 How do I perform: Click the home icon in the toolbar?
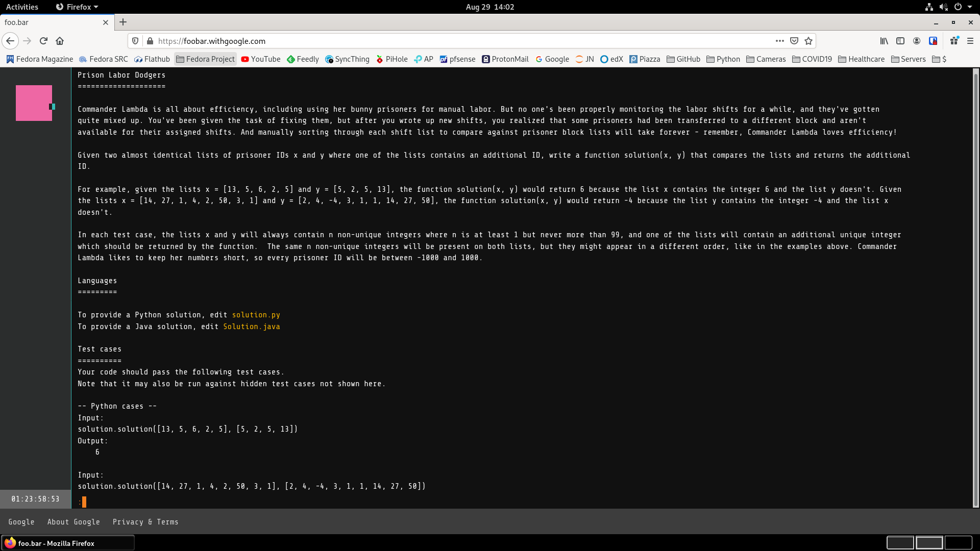tap(60, 41)
